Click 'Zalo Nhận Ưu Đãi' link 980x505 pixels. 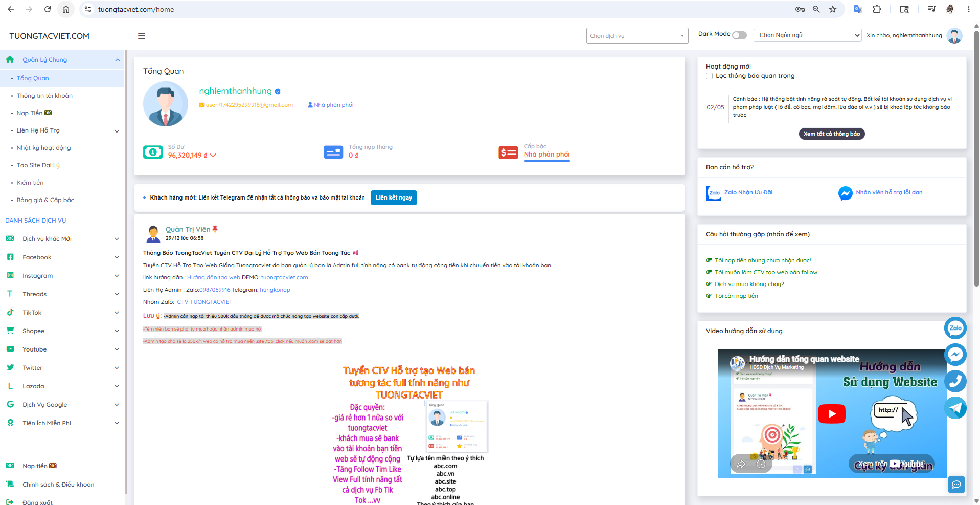(x=748, y=192)
